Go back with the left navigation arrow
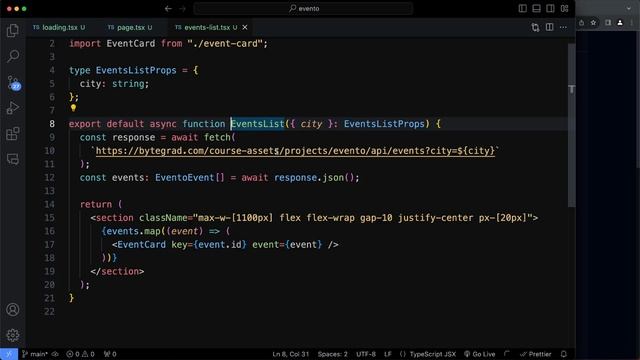The height and width of the screenshot is (360, 640). 168,9
